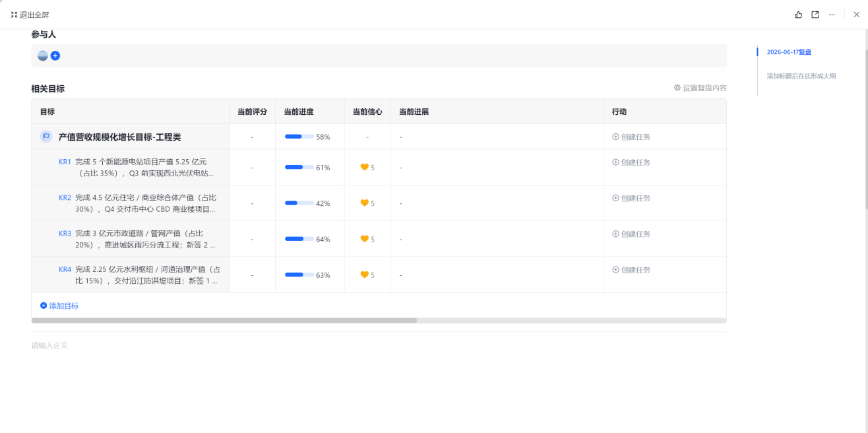Click the 63% progress bar for KR4

coord(299,275)
